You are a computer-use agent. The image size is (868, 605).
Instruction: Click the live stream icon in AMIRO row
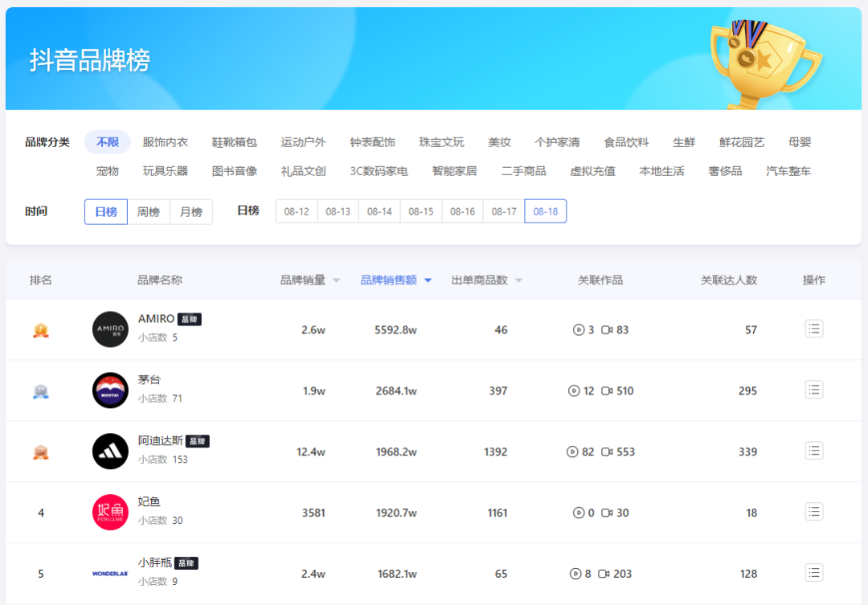point(579,330)
